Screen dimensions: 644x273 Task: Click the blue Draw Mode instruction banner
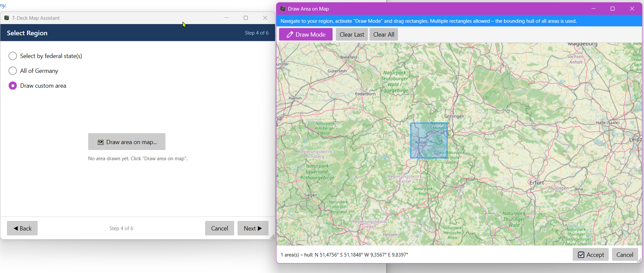(459, 21)
